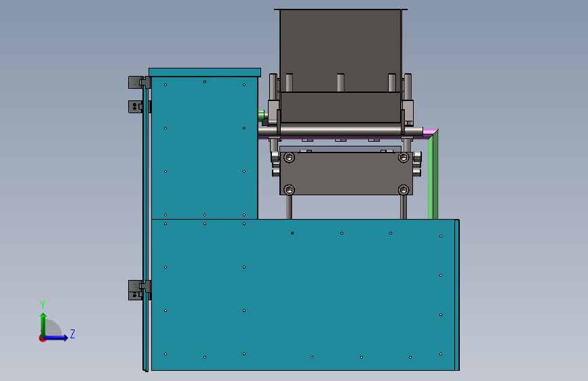588x381 pixels.
Task: Select the bottom-right bolt on the gray box
Action: 404,190
